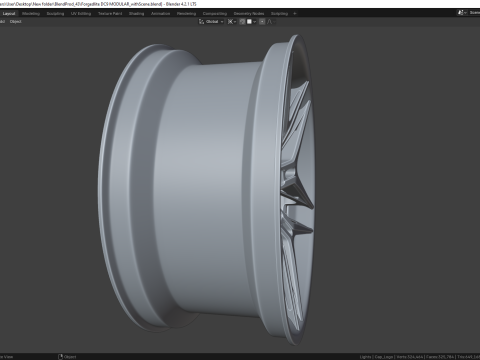This screenshot has height=360, width=480.
Task: Toggle the snapping magnet icon
Action: (x=242, y=22)
